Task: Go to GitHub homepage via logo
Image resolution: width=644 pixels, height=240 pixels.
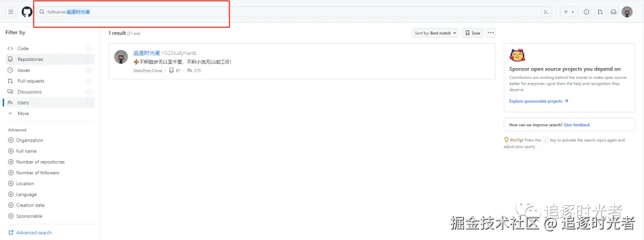Action: pos(27,12)
